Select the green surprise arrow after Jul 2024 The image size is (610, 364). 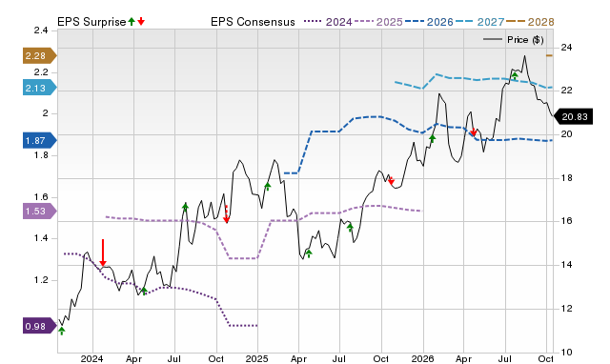(x=185, y=207)
